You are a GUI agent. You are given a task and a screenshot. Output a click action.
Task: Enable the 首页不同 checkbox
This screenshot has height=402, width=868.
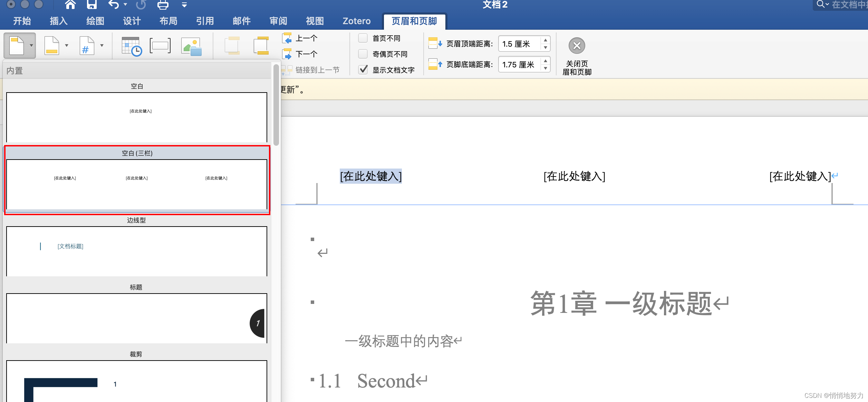coord(363,38)
